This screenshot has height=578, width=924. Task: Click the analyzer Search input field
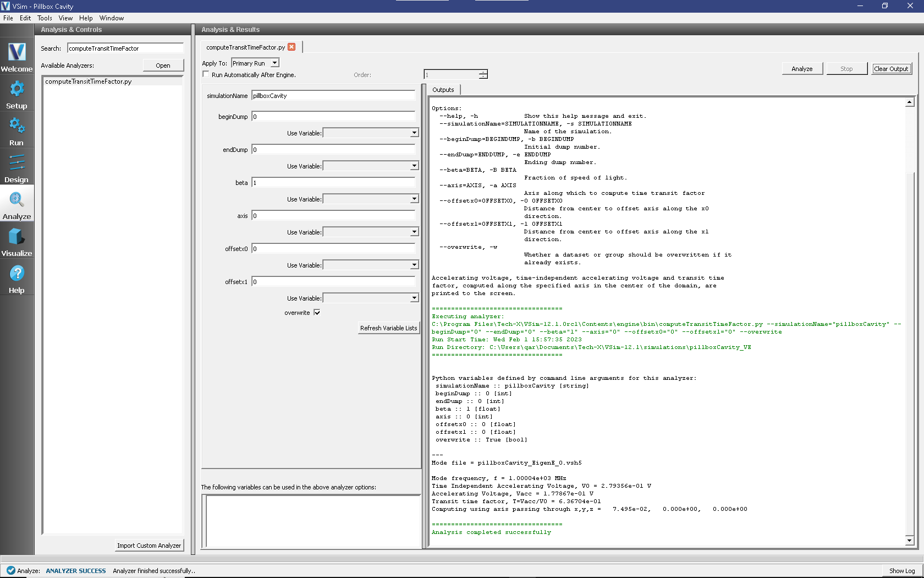click(125, 48)
